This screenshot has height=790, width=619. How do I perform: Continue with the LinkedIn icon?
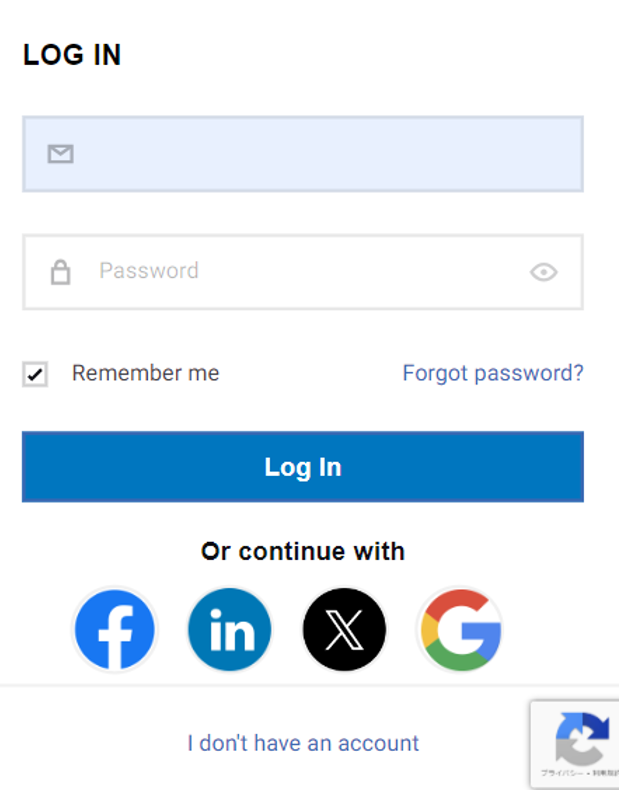tap(230, 630)
